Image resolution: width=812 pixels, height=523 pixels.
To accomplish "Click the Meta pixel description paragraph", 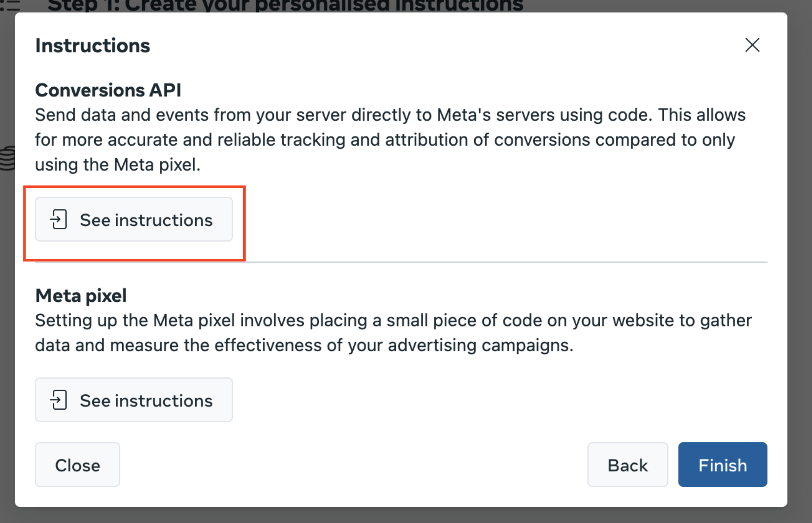I will [393, 333].
